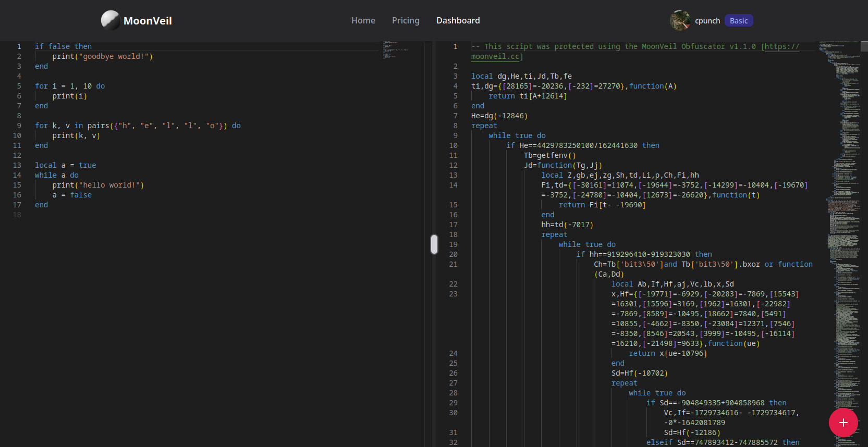Go to the Home page
Screen dimensions: 868x447
[363, 20]
